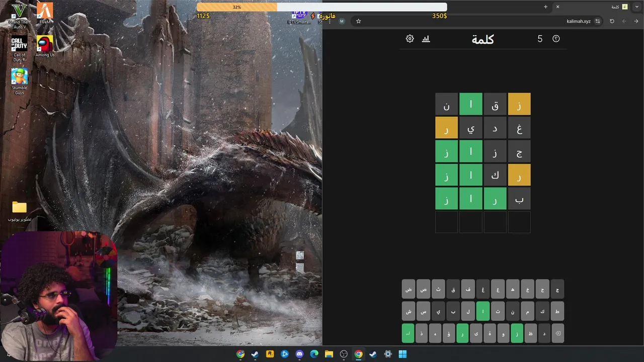
Task: Click the yellow ز tile in first guess row
Action: 519,104
